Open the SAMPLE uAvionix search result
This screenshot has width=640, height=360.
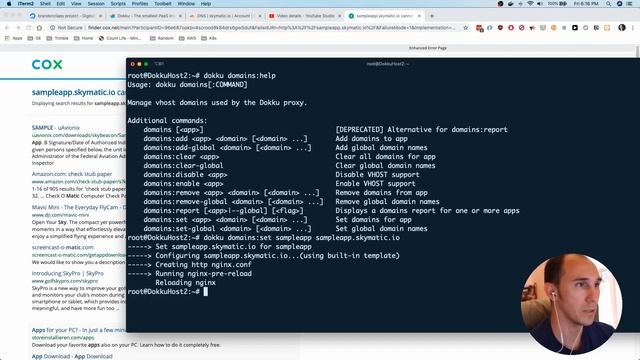(x=56, y=128)
